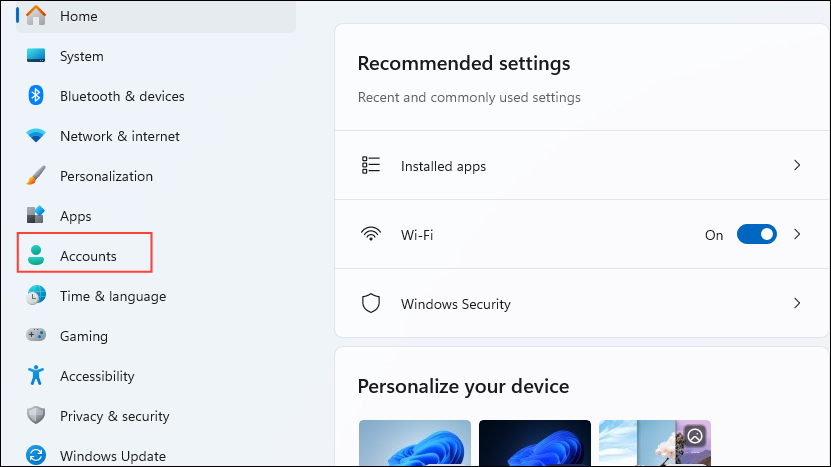Click the Wi-Fi On status text
The image size is (831, 467).
click(714, 235)
